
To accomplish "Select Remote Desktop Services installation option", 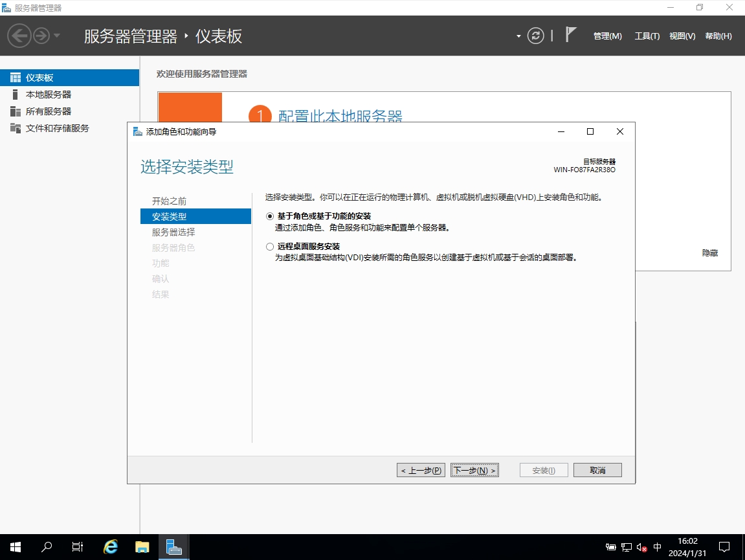I will [270, 247].
